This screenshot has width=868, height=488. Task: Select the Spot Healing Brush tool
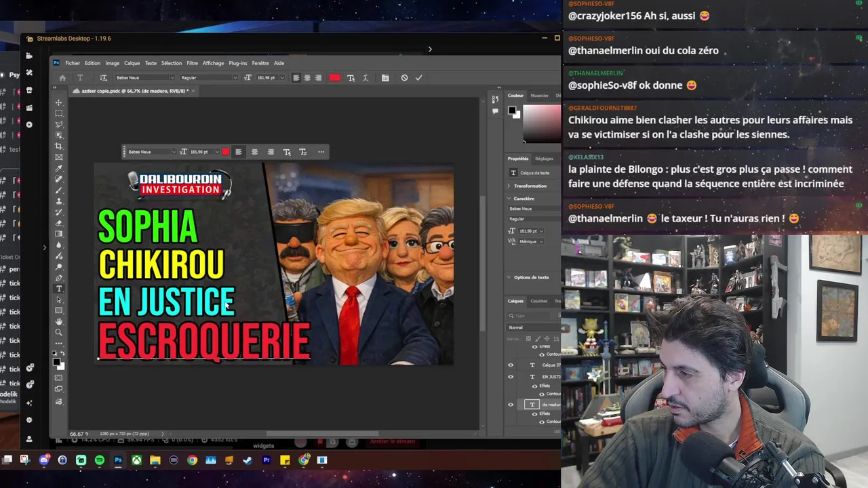click(x=59, y=179)
